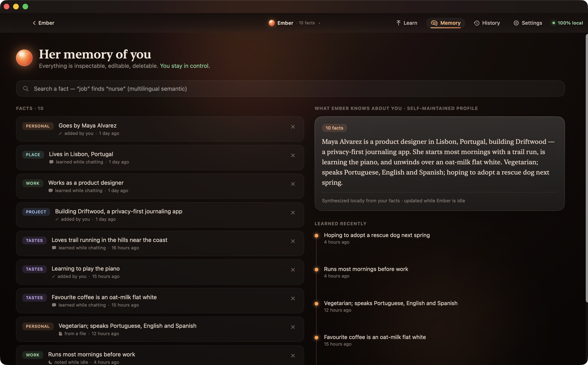Screen dimensions: 588x365
Task: Click the chat icon under trail running fact
Action: tap(54, 248)
